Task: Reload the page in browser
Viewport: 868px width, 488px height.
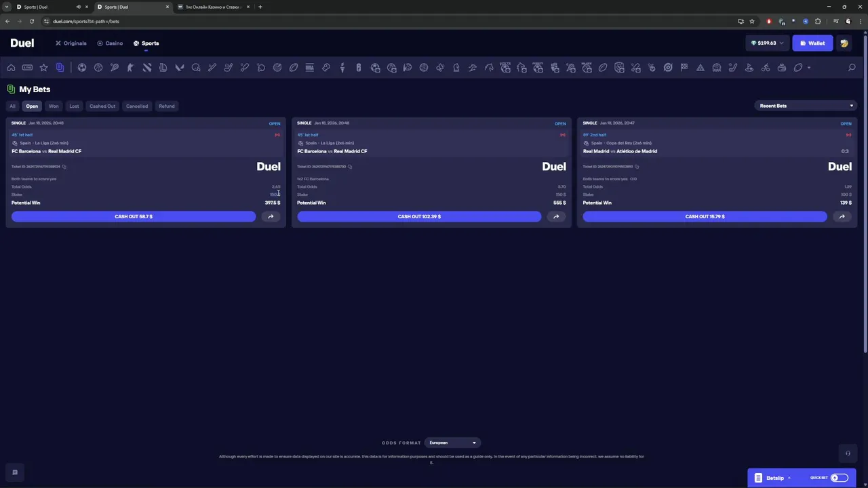Action: (x=31, y=21)
